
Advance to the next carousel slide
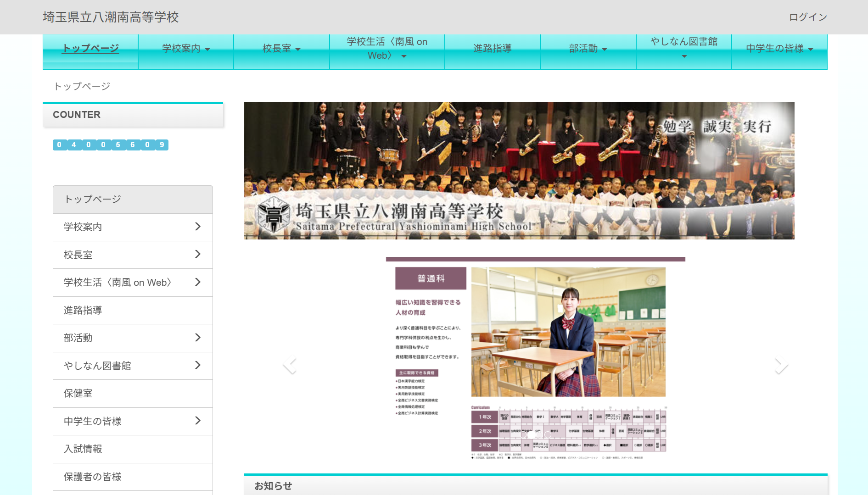[x=781, y=366]
